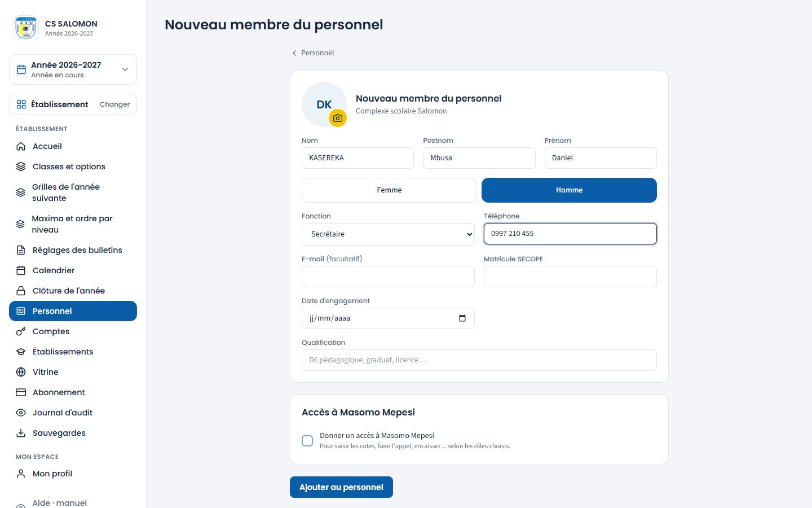Click the camera icon on the avatar
The height and width of the screenshot is (508, 812).
[x=338, y=118]
